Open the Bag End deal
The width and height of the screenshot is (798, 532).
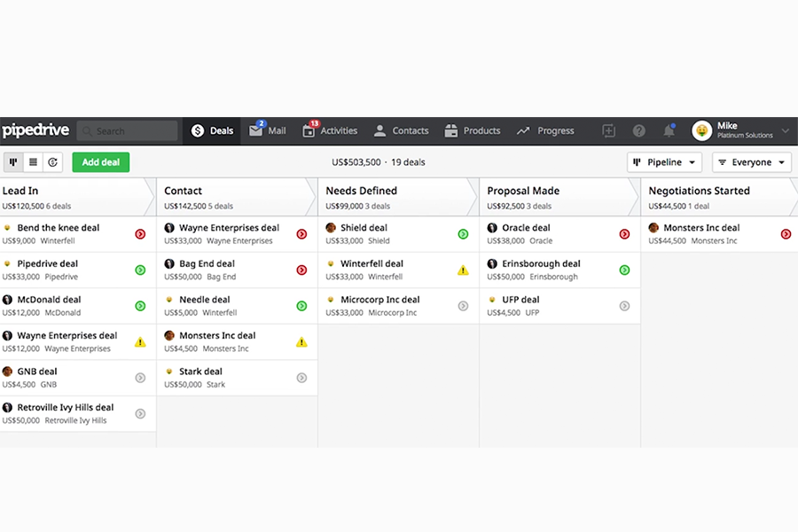237,270
